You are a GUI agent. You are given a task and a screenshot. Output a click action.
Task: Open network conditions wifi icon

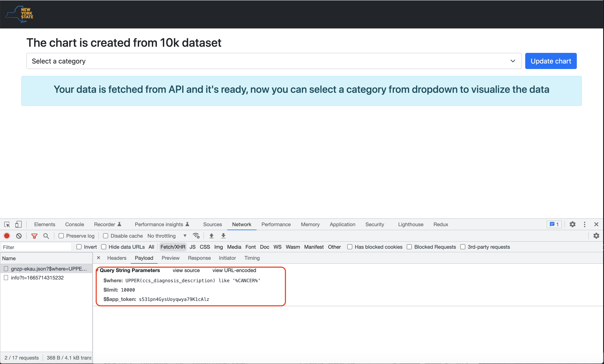196,236
